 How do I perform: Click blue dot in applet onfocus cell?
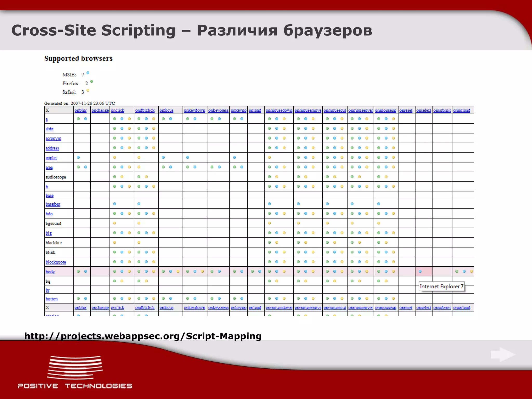click(x=163, y=157)
